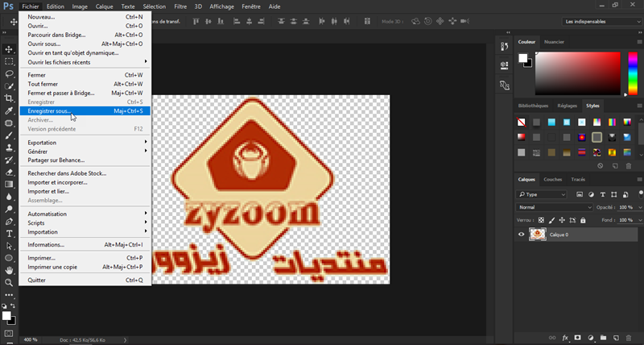Image resolution: width=644 pixels, height=345 pixels.
Task: Select the Horizontal Type tool
Action: coord(9,234)
